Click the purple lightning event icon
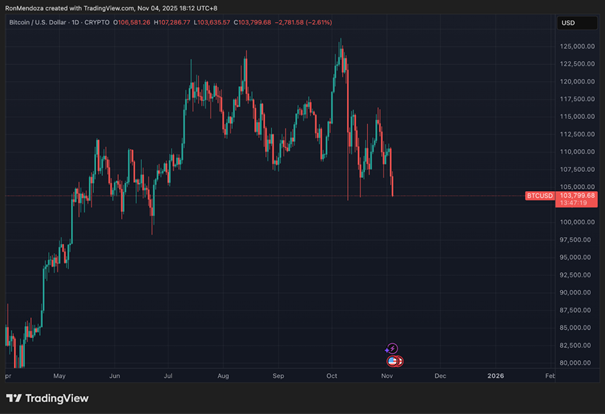 [392, 349]
